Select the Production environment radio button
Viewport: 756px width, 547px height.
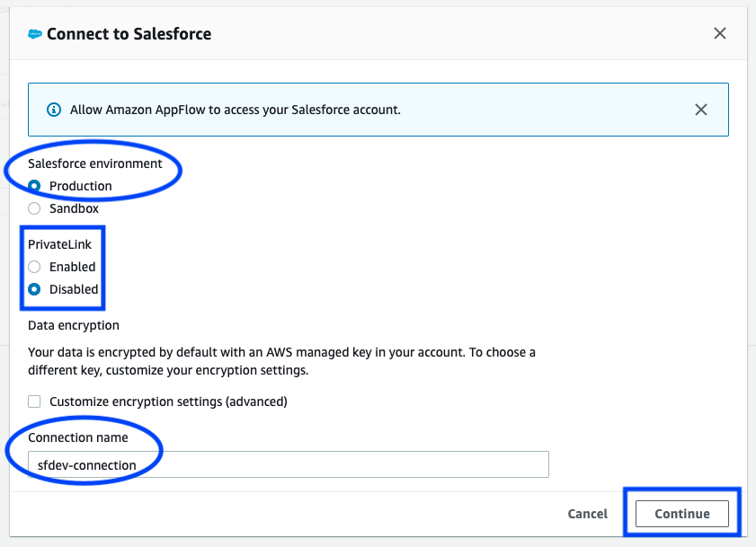click(34, 186)
